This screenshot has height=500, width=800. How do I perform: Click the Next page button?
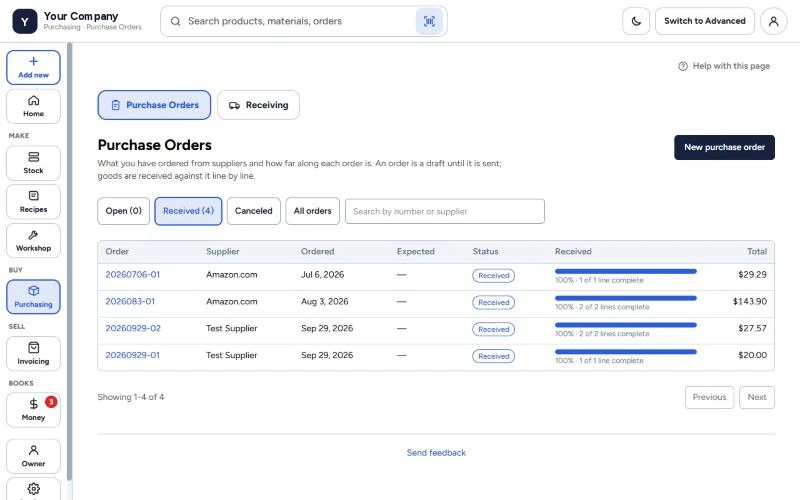757,397
